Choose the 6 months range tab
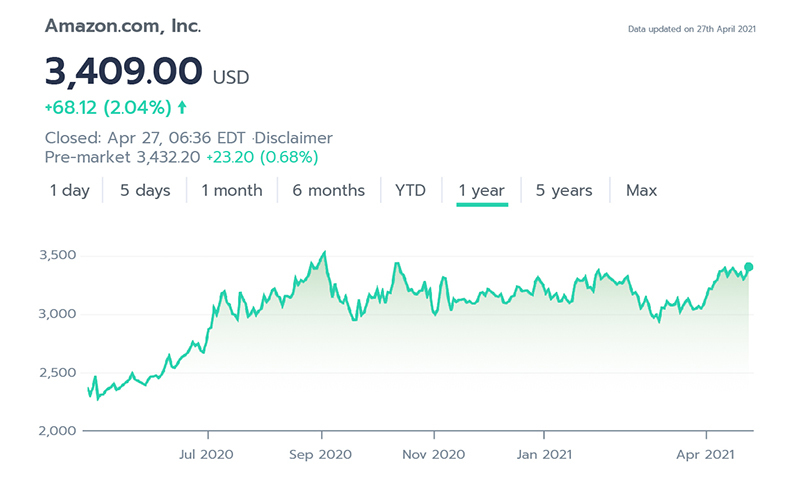This screenshot has width=800, height=478. click(x=329, y=191)
